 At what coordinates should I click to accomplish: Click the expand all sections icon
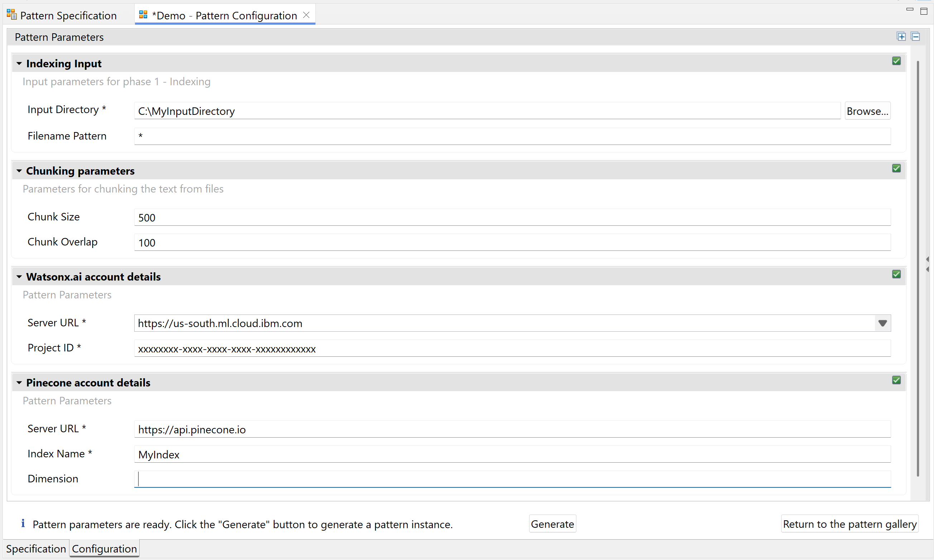[x=901, y=36]
